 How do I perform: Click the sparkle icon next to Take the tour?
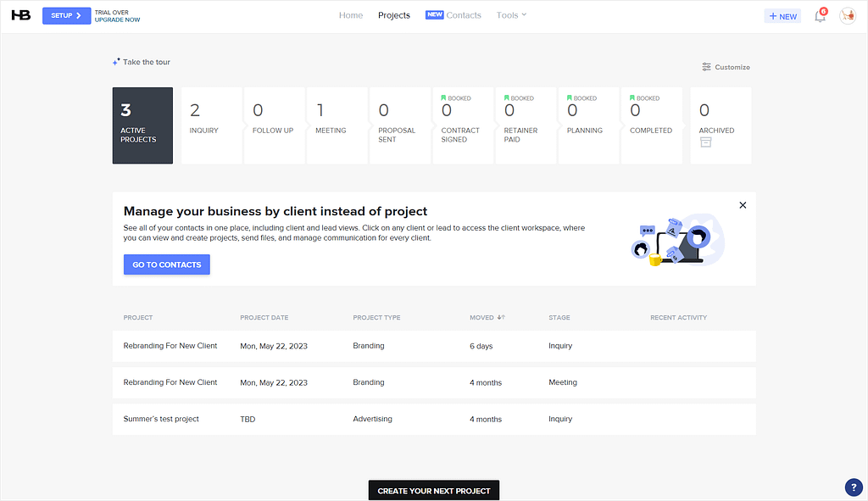(x=115, y=60)
